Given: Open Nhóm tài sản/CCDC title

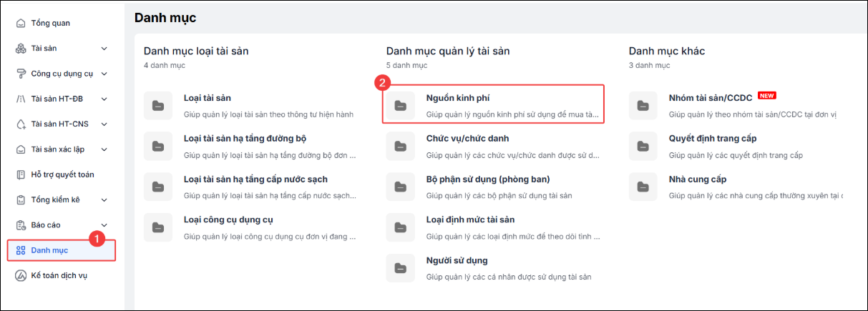Looking at the screenshot, I should (x=711, y=98).
